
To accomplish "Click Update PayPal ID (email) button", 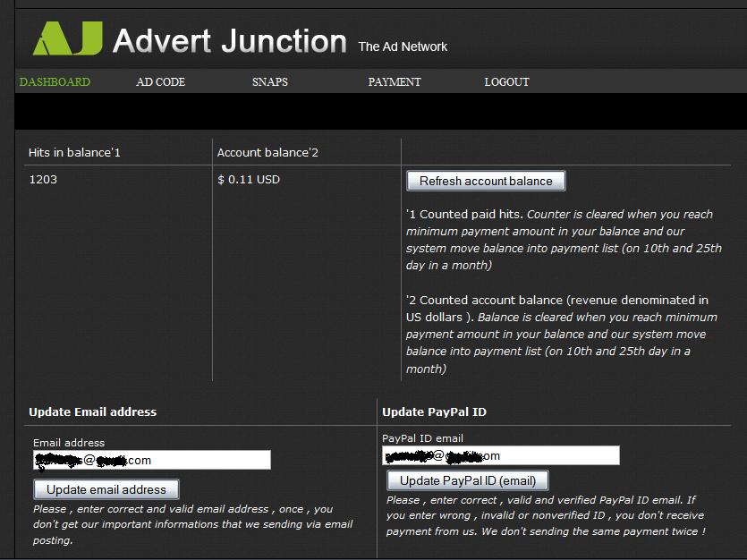I will [x=468, y=480].
